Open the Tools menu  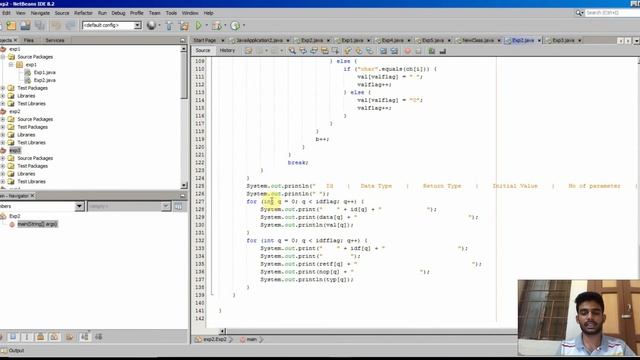point(171,13)
